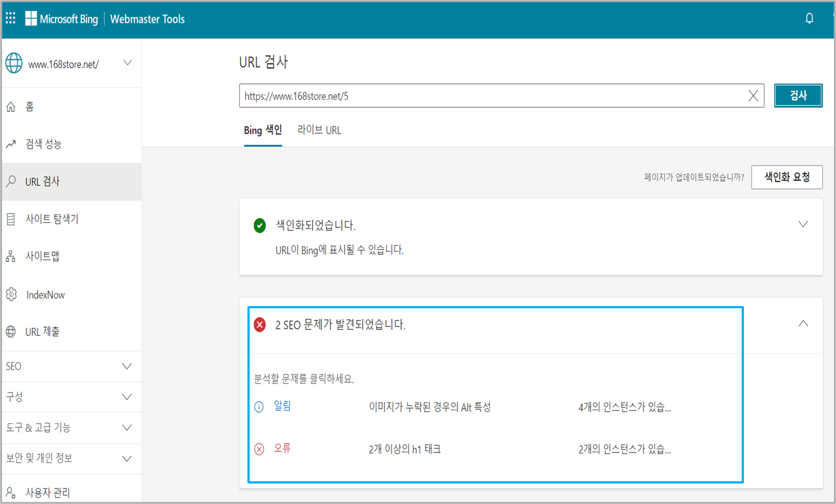Open the Alt 특성 알림 issue details
Image resolution: width=836 pixels, height=504 pixels.
click(x=283, y=406)
